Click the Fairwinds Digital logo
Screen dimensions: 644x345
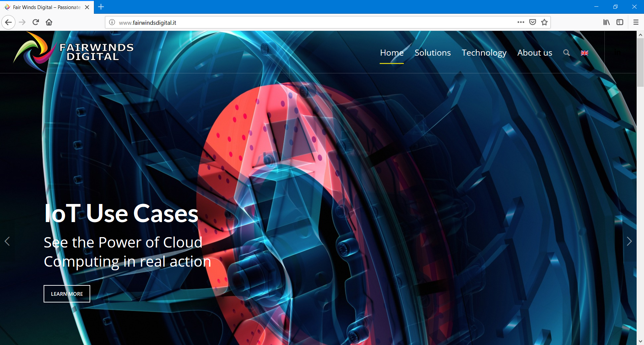[x=74, y=52]
